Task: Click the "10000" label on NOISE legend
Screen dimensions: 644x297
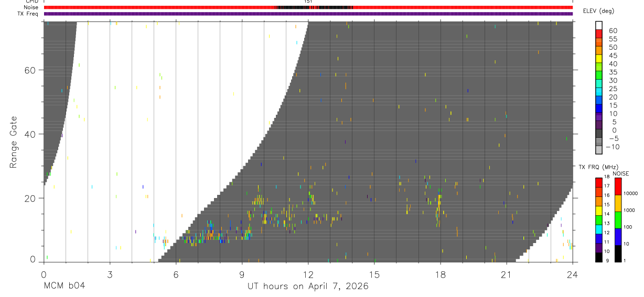Action: 630,193
